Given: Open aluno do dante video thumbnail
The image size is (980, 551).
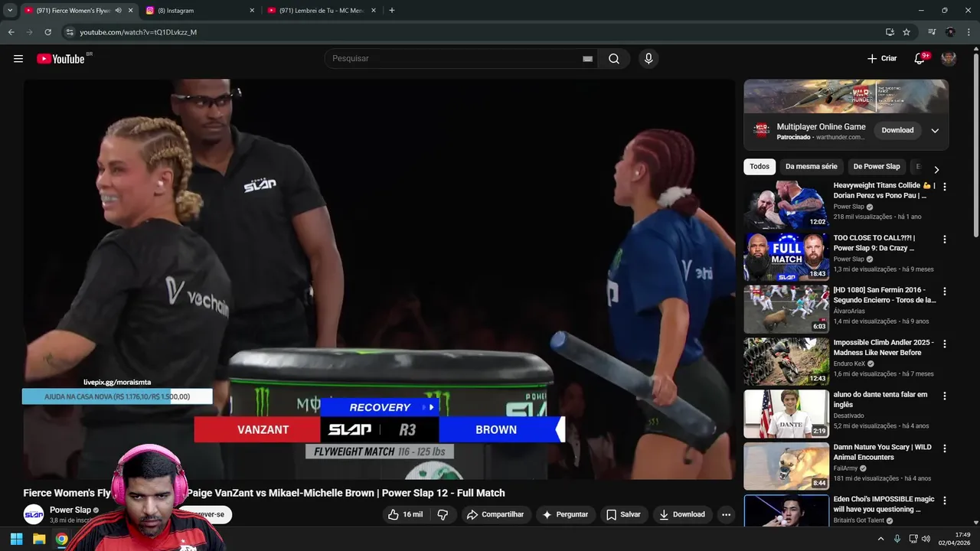Looking at the screenshot, I should point(786,414).
